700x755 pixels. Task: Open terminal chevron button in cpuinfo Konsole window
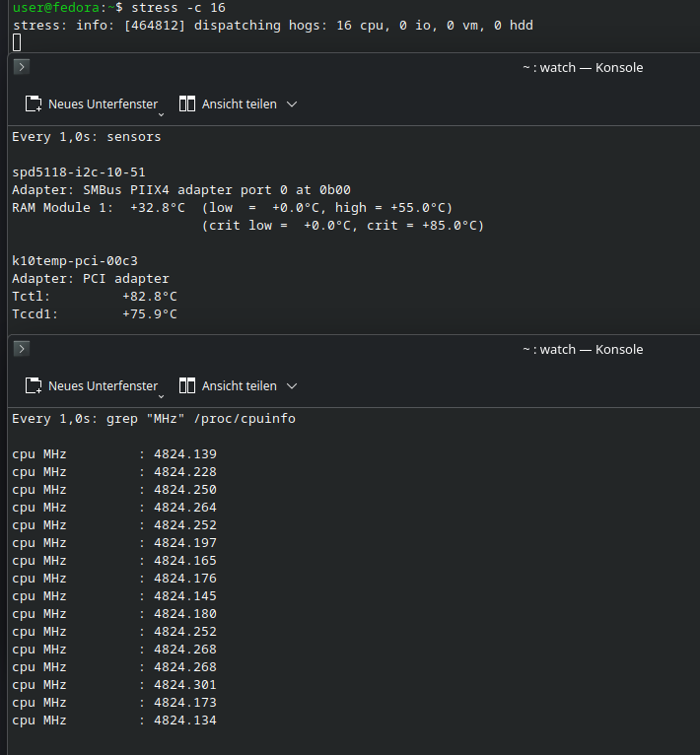[22, 349]
